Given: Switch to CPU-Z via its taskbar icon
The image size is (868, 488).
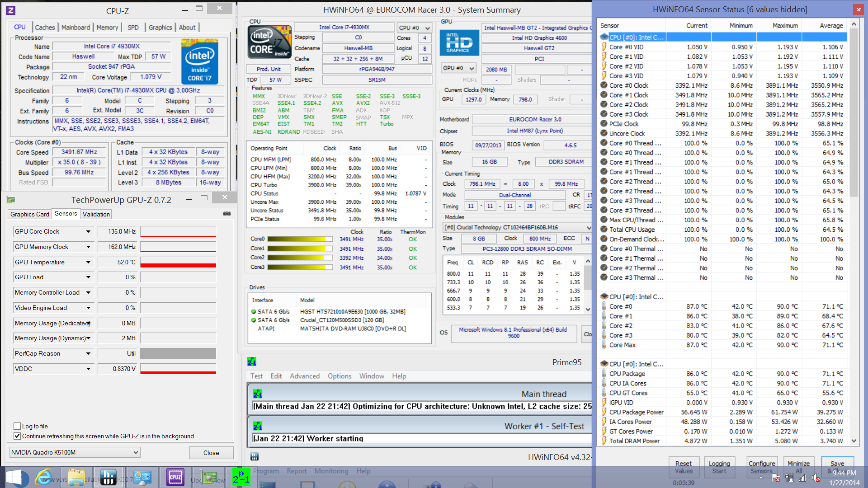Looking at the screenshot, I should tap(175, 477).
